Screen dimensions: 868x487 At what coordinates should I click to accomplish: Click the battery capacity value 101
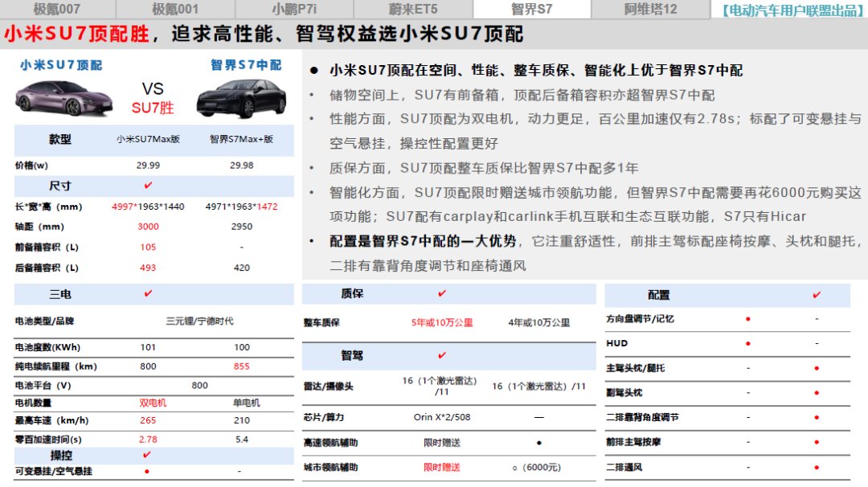[148, 347]
